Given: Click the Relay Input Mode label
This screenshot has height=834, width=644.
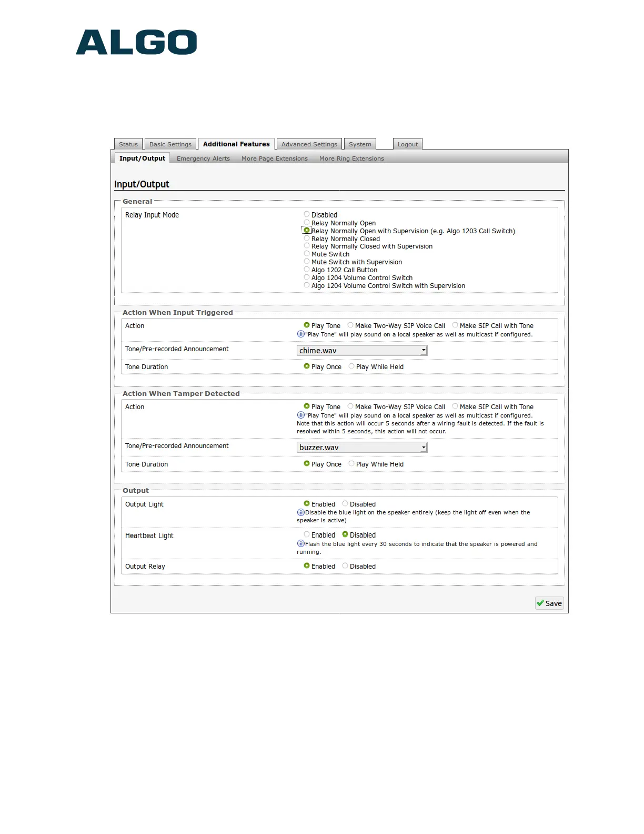Looking at the screenshot, I should point(152,215).
